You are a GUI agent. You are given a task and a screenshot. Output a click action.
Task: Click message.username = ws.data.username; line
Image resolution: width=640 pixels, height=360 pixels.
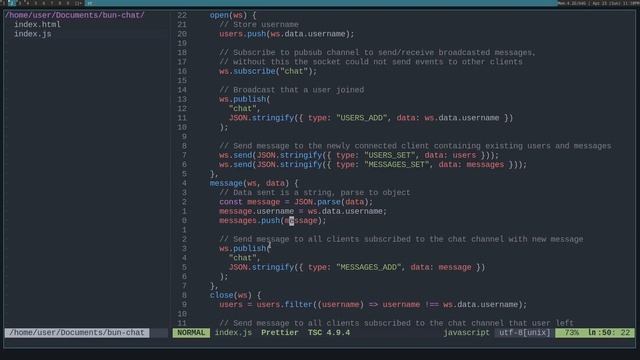pos(303,211)
